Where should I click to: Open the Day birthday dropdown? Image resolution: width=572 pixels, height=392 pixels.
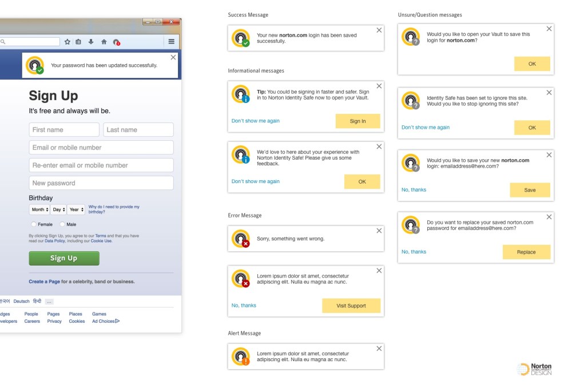(58, 210)
